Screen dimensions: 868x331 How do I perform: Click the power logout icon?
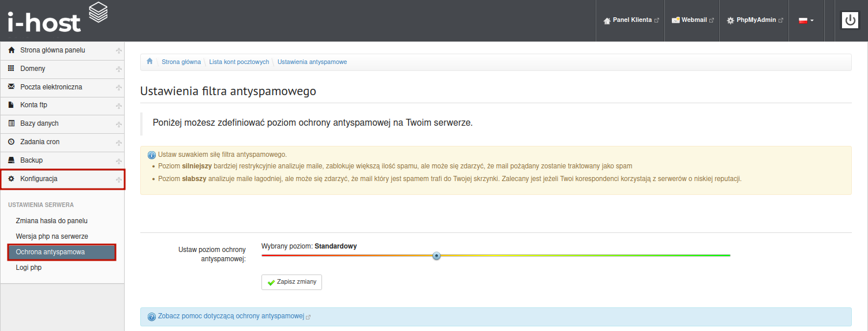click(850, 20)
